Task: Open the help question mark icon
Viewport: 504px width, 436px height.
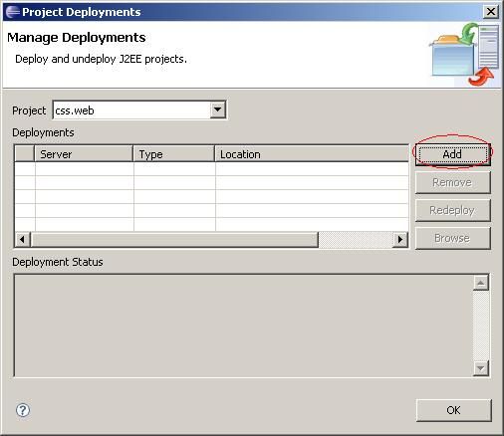Action: pos(23,410)
